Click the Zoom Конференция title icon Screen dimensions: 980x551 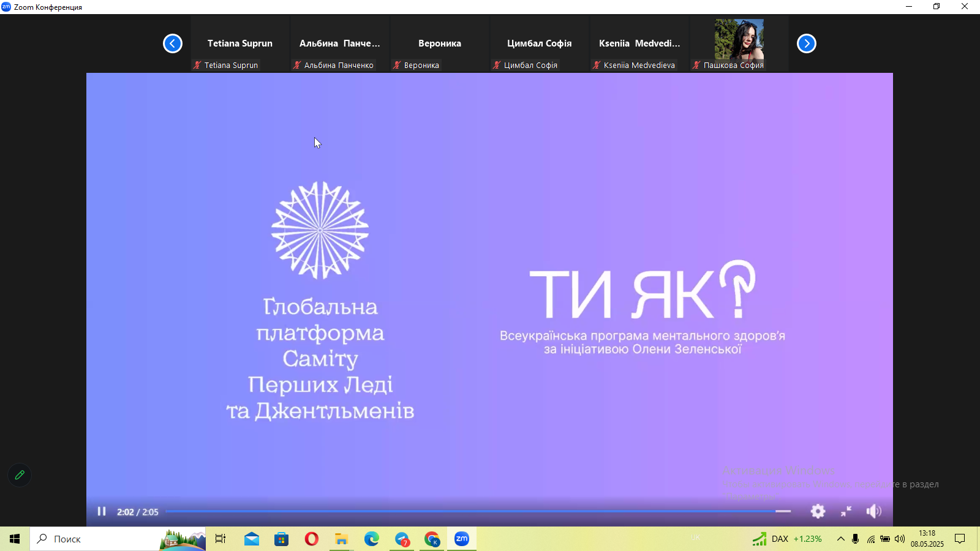(x=6, y=7)
